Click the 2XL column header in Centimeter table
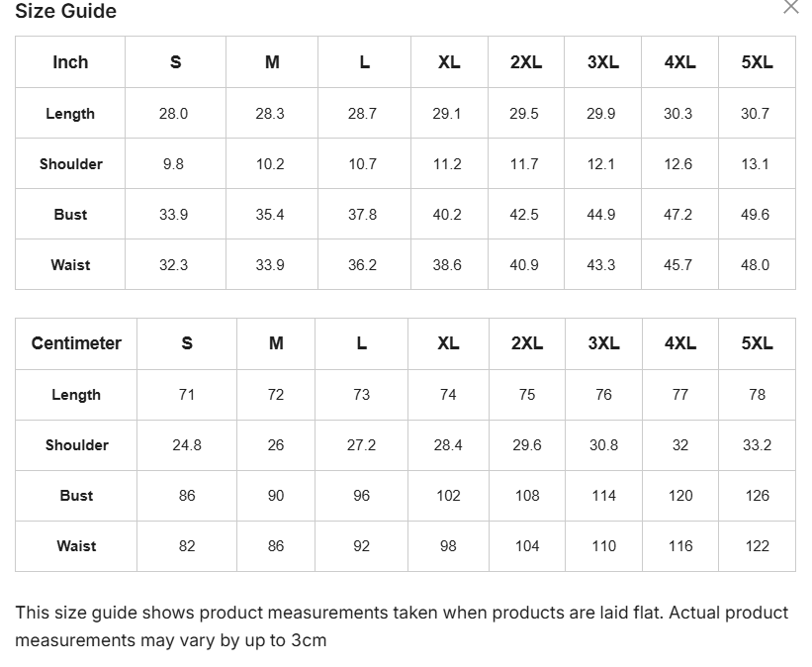The image size is (812, 667). (526, 343)
